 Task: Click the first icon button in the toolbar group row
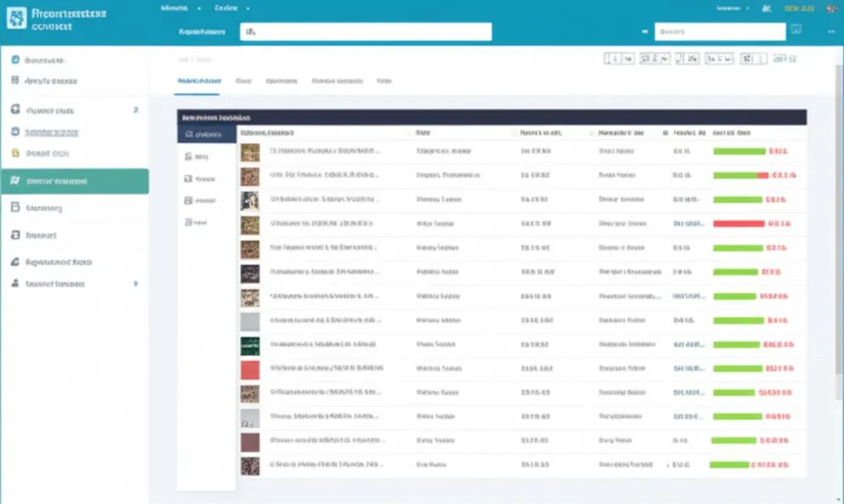[x=619, y=59]
